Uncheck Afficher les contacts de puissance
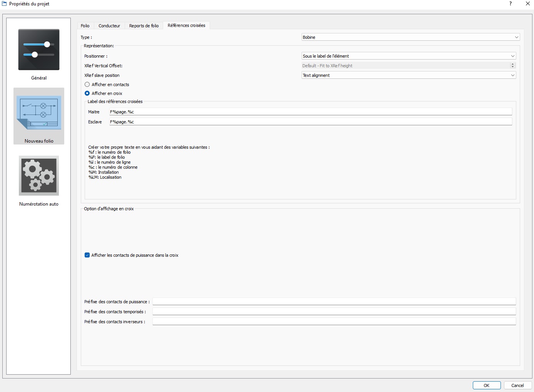 click(x=87, y=255)
